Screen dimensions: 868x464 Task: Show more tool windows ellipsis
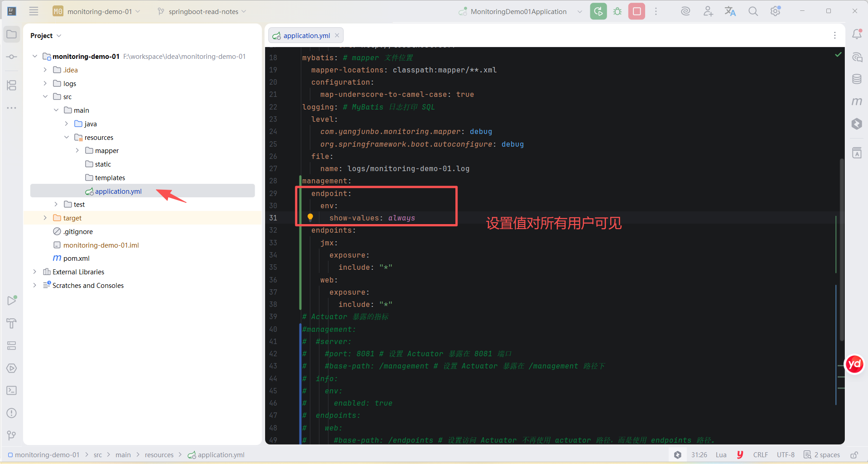click(x=12, y=108)
